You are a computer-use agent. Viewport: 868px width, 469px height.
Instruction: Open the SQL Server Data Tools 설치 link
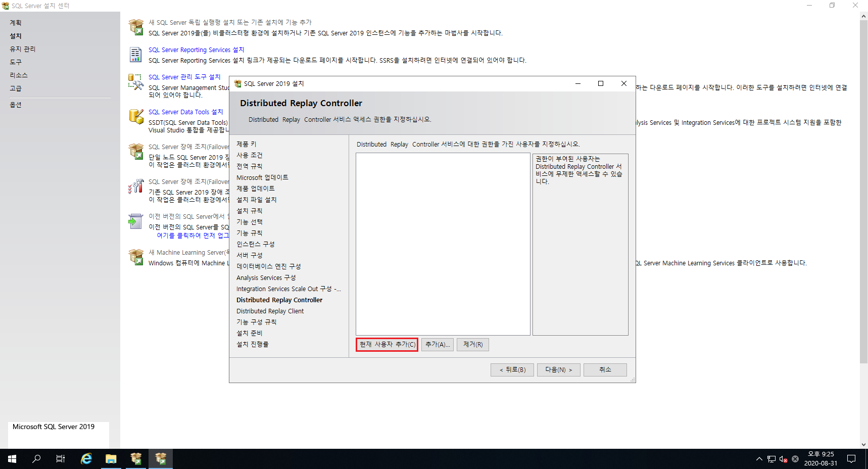(x=185, y=112)
